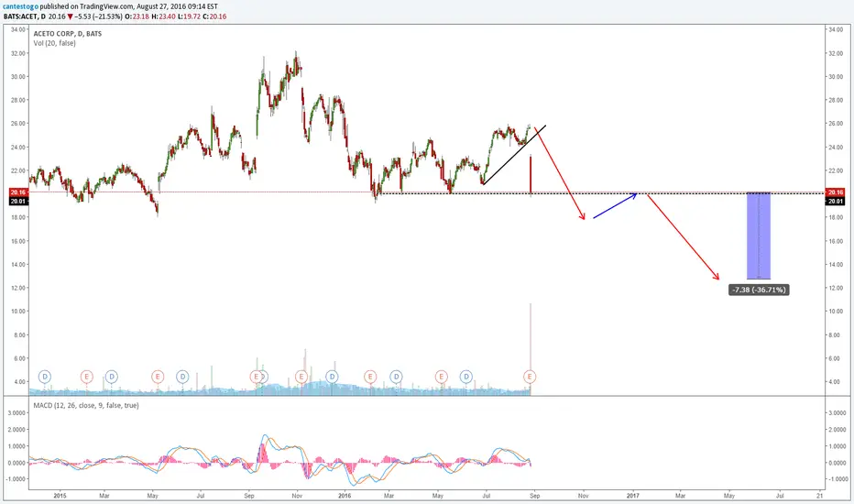Click the 2017 label on the time axis
The height and width of the screenshot is (504, 854).
pos(632,496)
